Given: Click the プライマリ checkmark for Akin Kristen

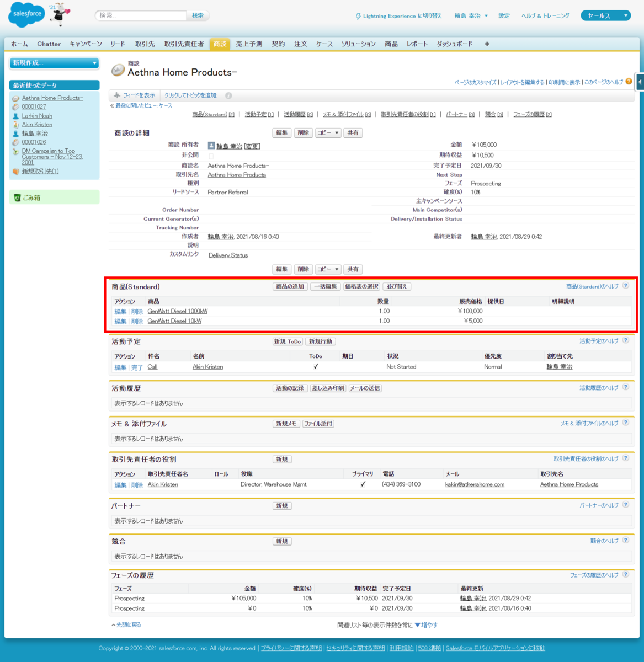Looking at the screenshot, I should (x=363, y=484).
